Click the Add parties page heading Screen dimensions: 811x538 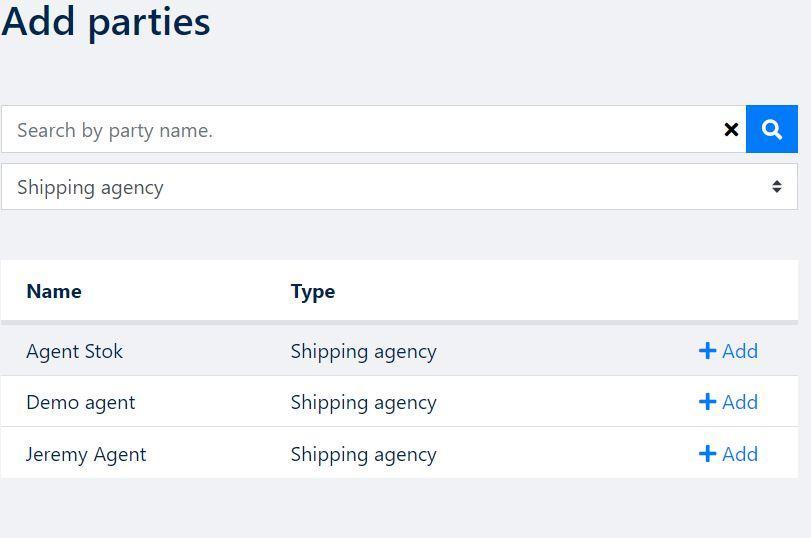[106, 22]
